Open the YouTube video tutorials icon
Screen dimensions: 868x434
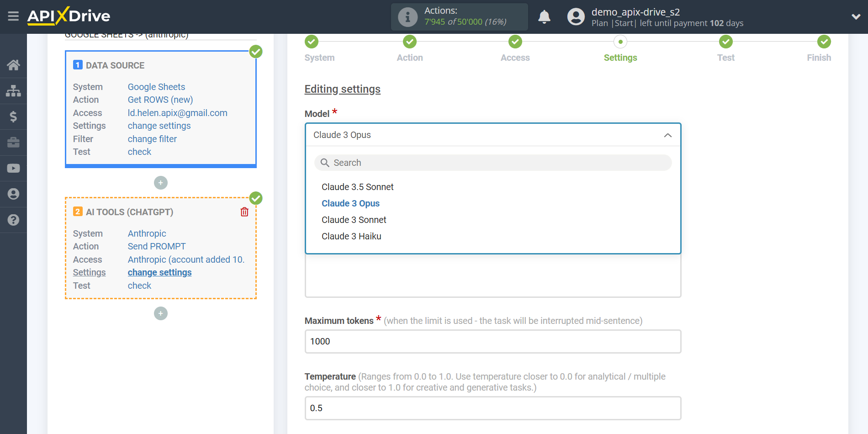coord(13,168)
